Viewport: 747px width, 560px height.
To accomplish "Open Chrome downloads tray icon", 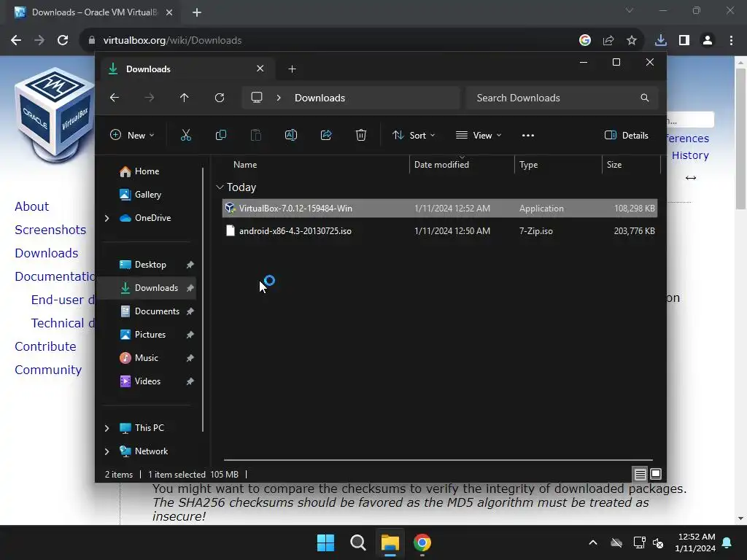I will (661, 41).
